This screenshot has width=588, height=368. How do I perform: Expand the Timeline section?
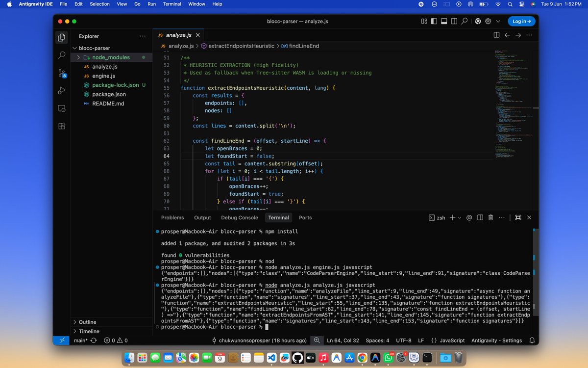click(89, 331)
